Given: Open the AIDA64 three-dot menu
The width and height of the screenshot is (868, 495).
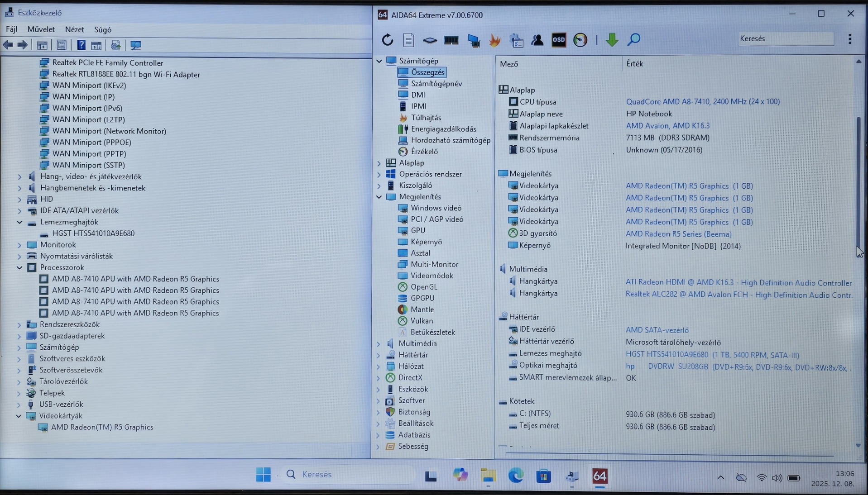Looking at the screenshot, I should 850,39.
